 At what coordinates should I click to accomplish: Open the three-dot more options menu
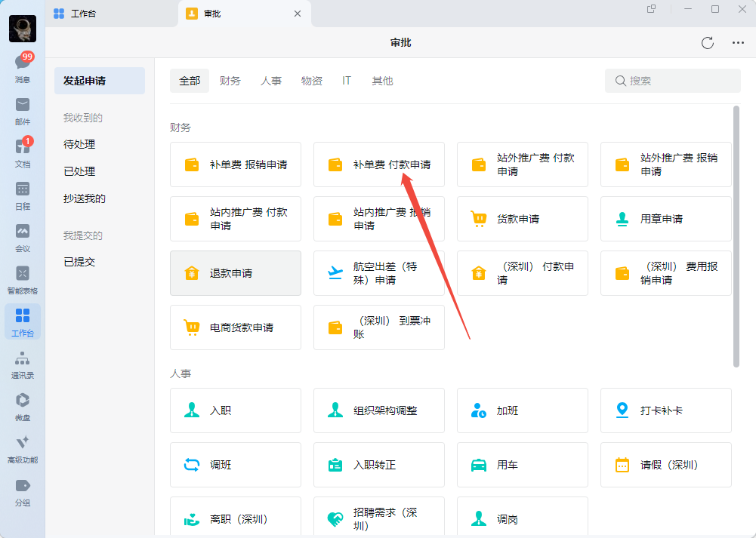tap(738, 43)
